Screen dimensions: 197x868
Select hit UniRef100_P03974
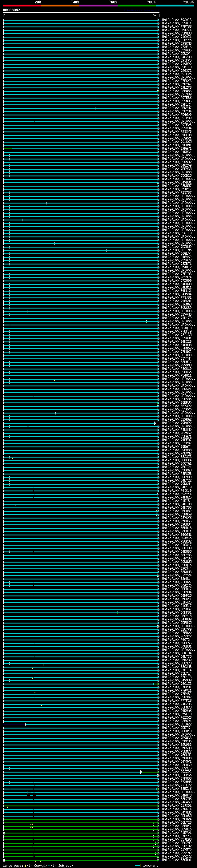(x=176, y=277)
